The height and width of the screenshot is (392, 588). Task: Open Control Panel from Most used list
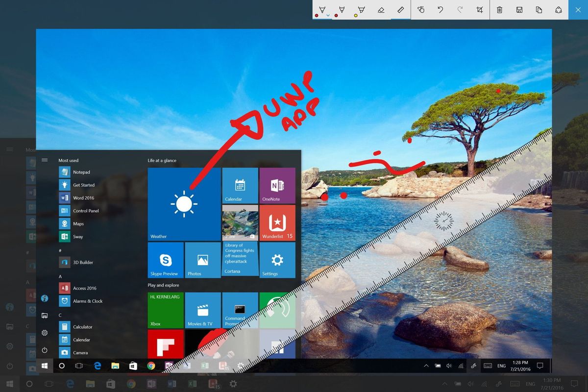pos(85,211)
